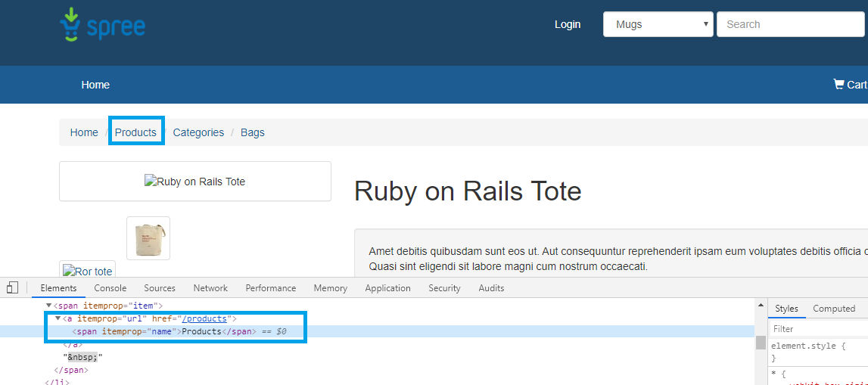Select the Styles pane tab

[786, 309]
